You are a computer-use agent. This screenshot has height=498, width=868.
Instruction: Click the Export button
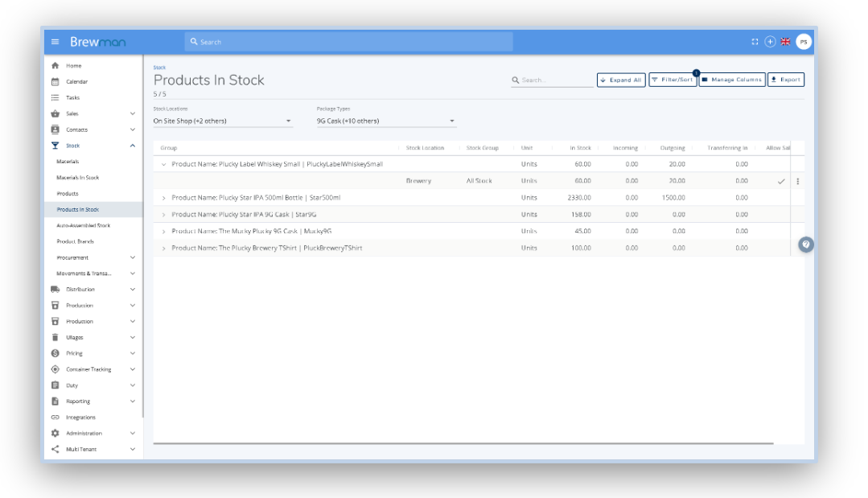[785, 80]
